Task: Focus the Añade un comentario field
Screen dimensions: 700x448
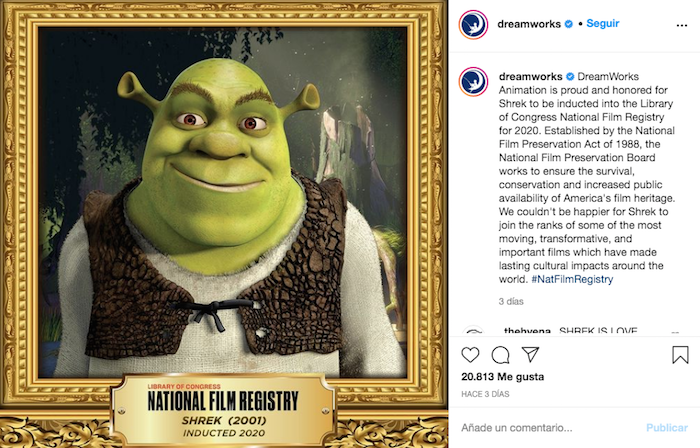Action: tap(549, 427)
